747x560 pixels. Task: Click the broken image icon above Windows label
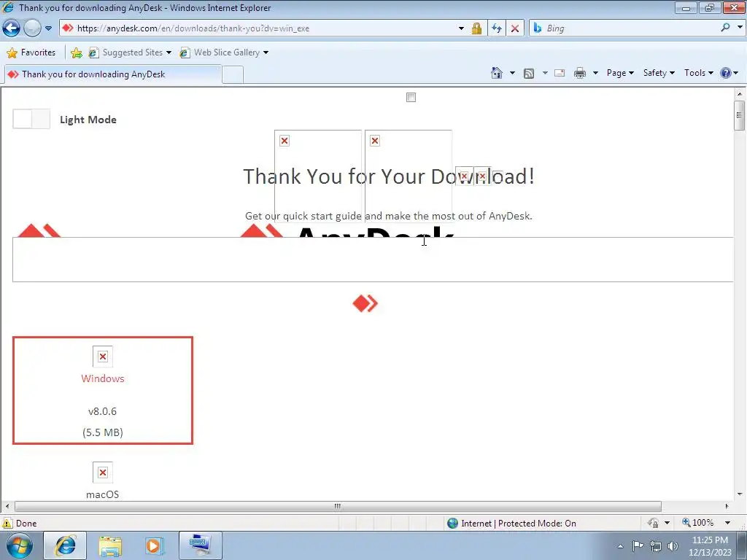(102, 357)
